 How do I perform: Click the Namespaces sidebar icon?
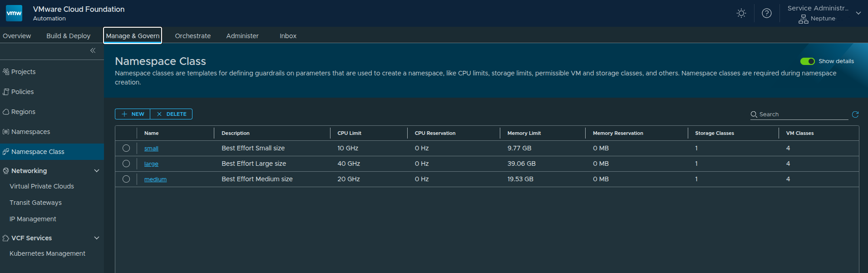6,132
